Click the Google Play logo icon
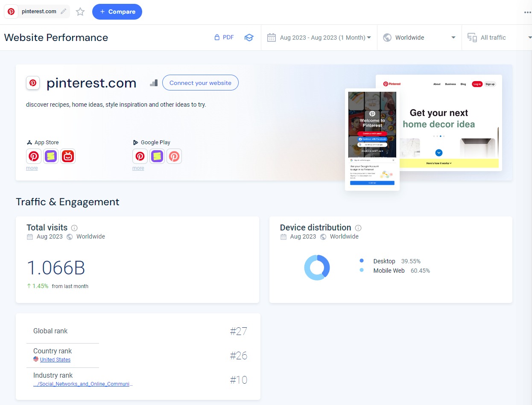 pyautogui.click(x=135, y=143)
